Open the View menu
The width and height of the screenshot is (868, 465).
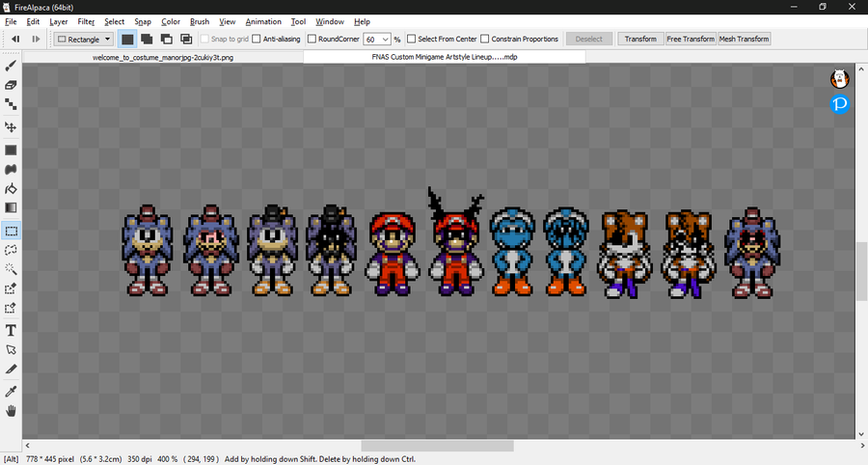[227, 21]
